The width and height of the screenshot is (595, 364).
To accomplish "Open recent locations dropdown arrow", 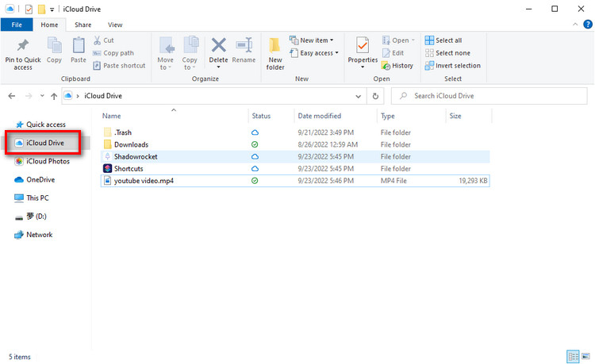I will [42, 96].
